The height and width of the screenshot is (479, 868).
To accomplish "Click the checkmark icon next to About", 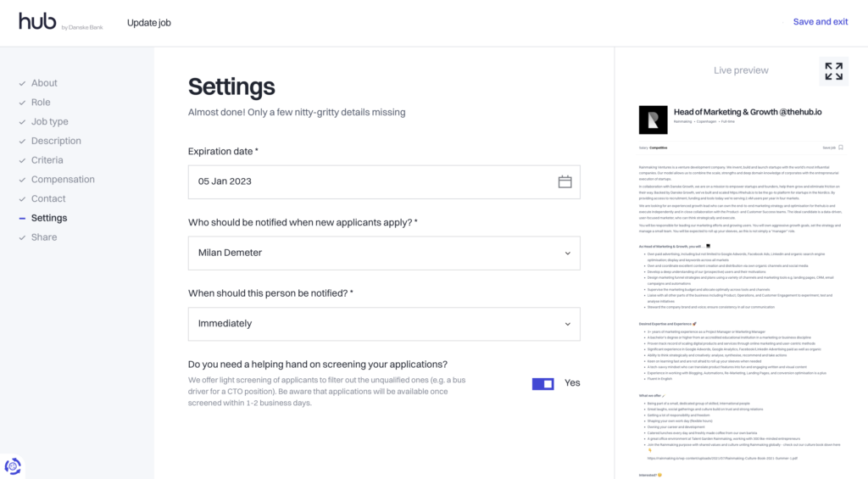I will coord(22,83).
